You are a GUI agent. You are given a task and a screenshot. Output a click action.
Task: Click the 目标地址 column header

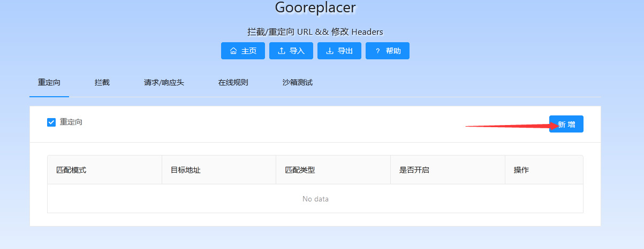(219, 170)
